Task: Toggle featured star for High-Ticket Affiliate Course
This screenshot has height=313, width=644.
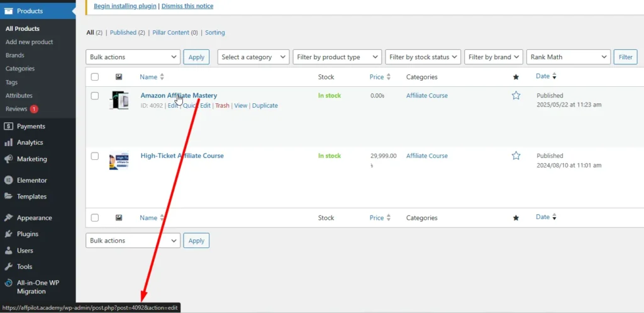Action: 516,156
